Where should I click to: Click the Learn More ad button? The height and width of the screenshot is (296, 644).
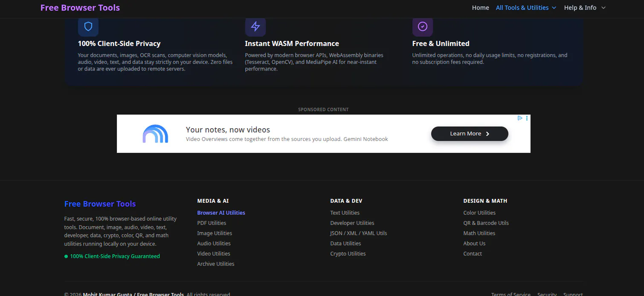[470, 134]
